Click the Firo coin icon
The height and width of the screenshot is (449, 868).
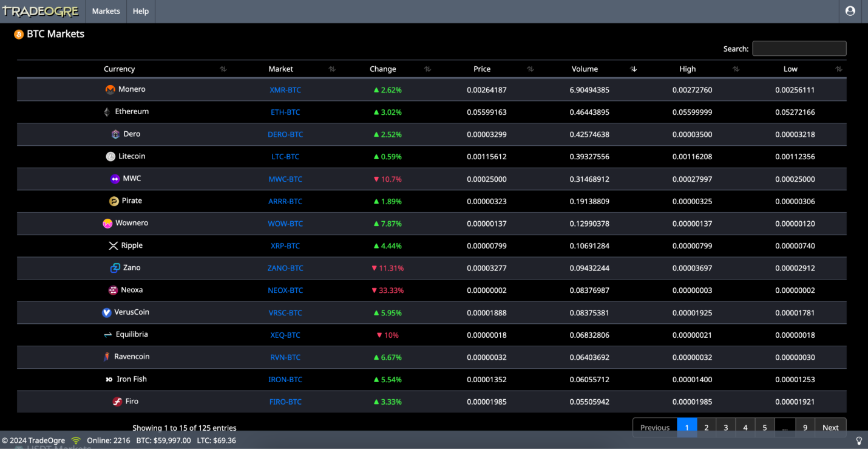click(117, 402)
